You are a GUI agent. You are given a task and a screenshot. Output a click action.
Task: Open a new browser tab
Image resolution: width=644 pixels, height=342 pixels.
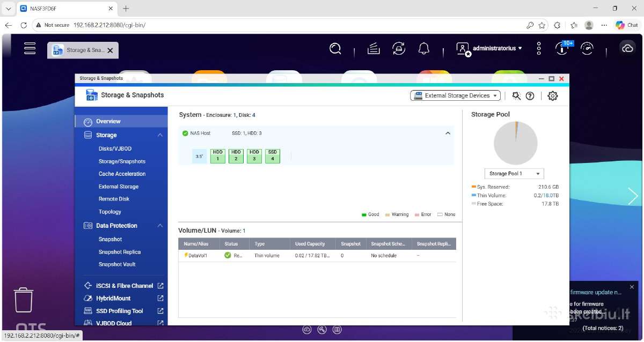click(126, 9)
